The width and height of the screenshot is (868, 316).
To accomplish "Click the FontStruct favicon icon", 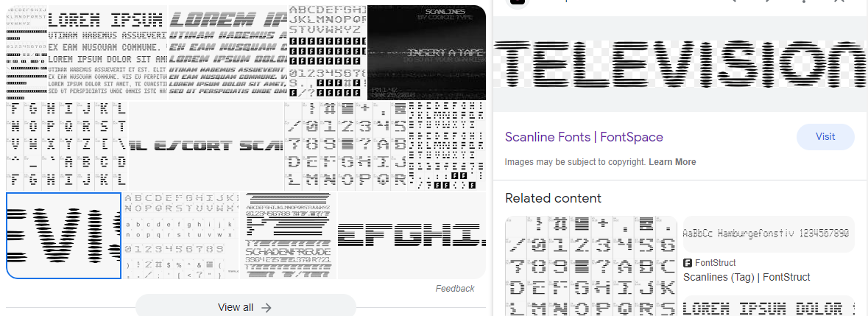I will click(688, 264).
